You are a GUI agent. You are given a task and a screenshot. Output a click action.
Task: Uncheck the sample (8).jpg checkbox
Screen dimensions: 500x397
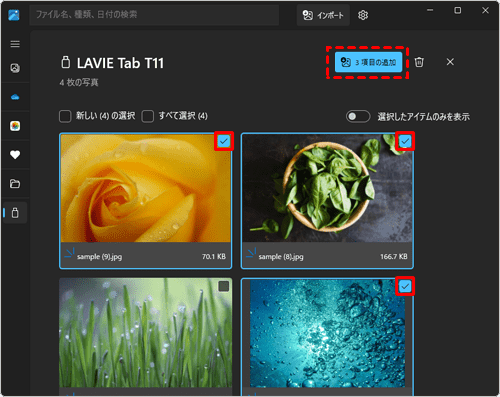click(x=405, y=141)
